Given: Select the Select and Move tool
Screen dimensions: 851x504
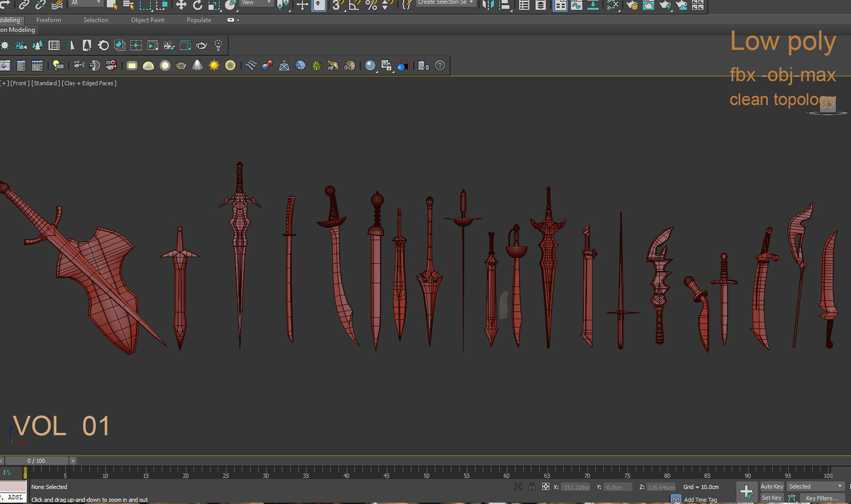Looking at the screenshot, I should pos(181,6).
